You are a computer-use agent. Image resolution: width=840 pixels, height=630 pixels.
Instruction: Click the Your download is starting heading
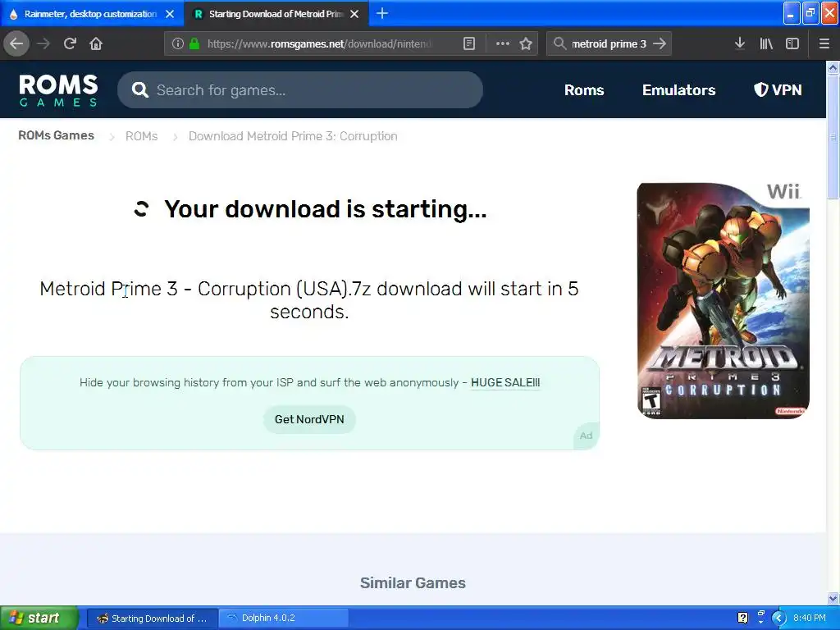click(x=325, y=209)
